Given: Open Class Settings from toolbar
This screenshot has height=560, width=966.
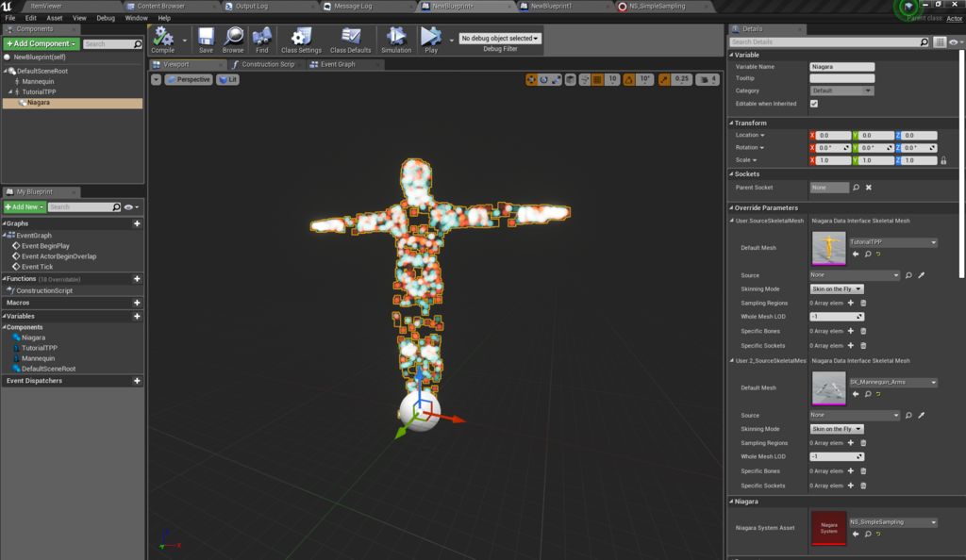Looking at the screenshot, I should (x=301, y=40).
